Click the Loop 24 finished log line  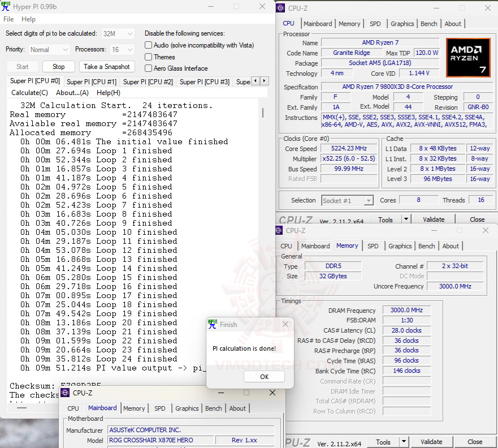coord(99,359)
